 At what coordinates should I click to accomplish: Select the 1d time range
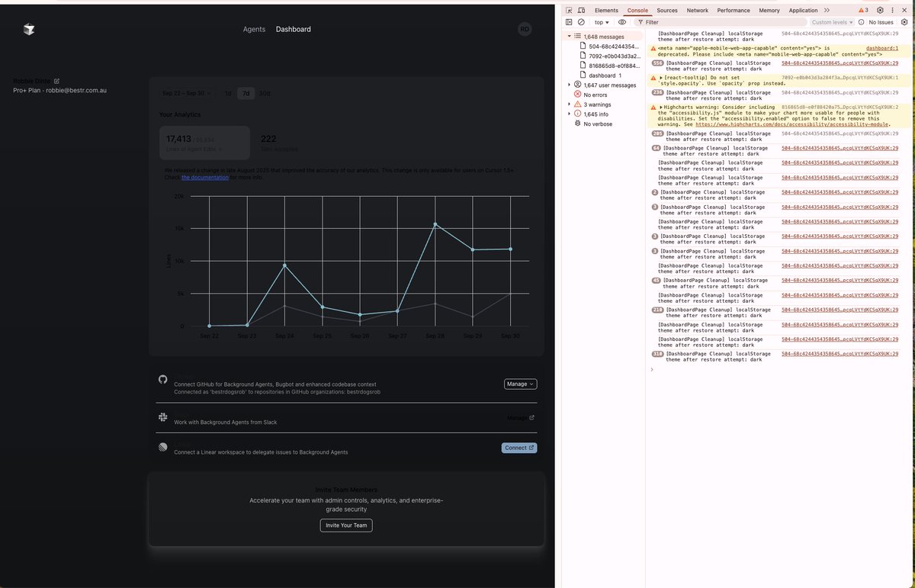[x=227, y=93]
